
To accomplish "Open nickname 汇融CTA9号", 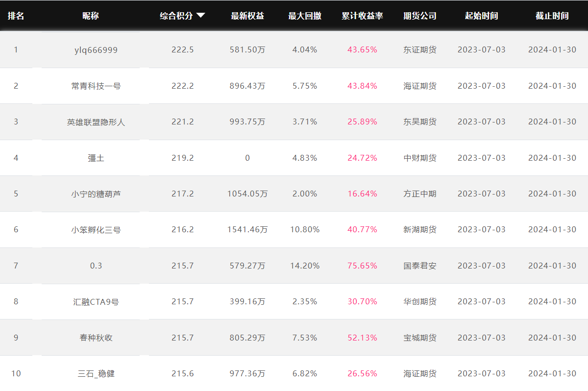I will [x=96, y=301].
